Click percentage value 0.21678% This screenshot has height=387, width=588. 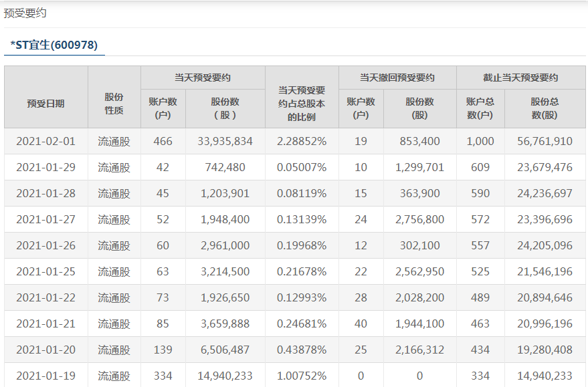coord(302,271)
